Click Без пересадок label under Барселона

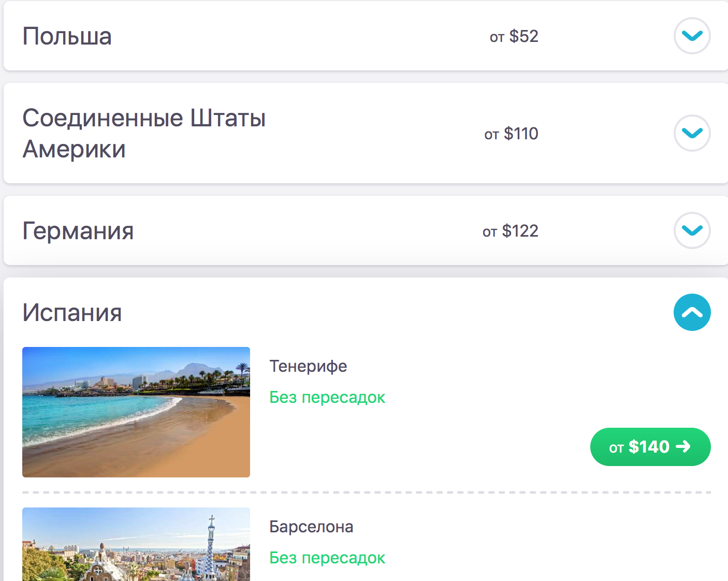coord(327,558)
